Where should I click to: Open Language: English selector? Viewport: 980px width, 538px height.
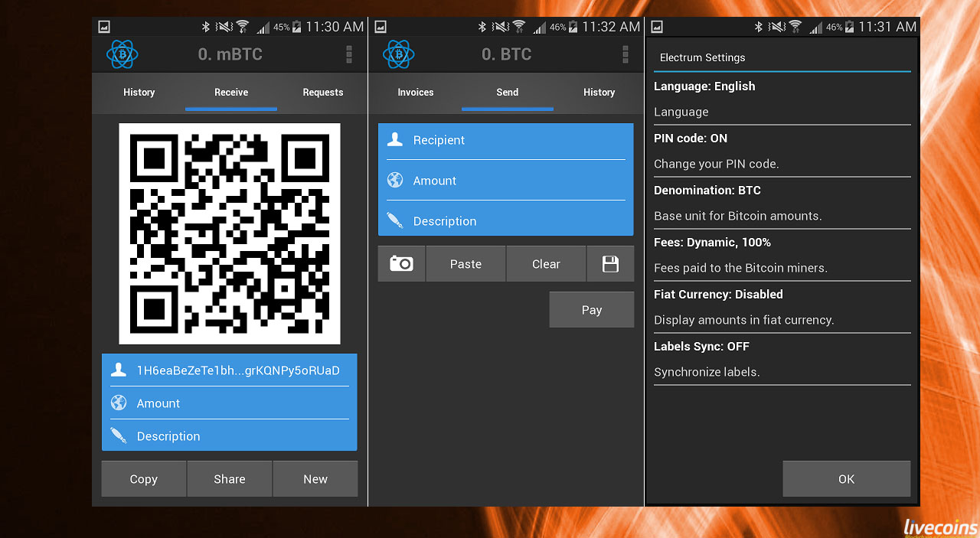coord(782,99)
